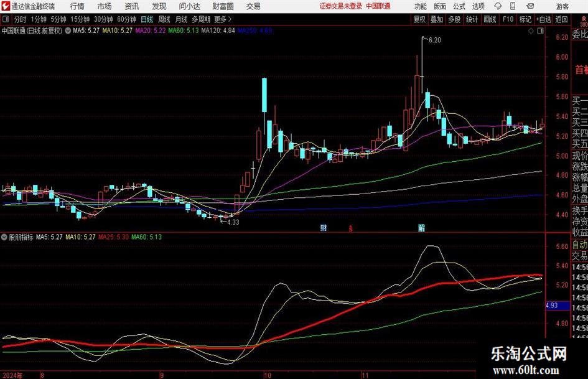
Task: Click the 画线 drawing tools button
Action: coord(490,19)
